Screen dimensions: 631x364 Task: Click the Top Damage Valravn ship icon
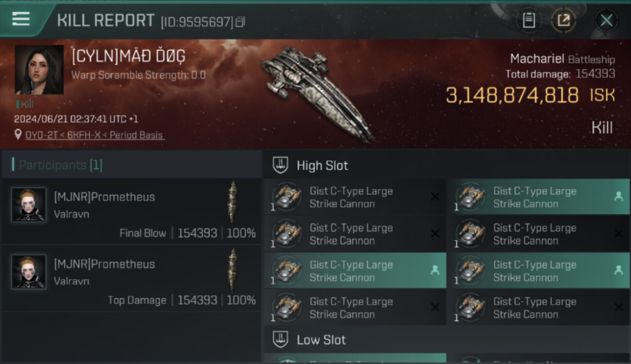pos(233,269)
